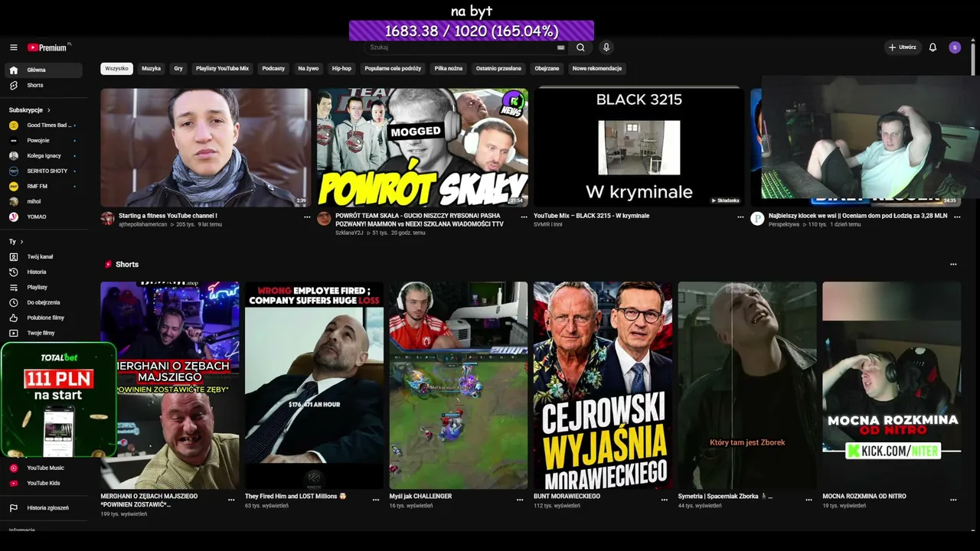The image size is (980, 551).
Task: Select the Nowe rekomendacje chip
Action: tap(597, 68)
